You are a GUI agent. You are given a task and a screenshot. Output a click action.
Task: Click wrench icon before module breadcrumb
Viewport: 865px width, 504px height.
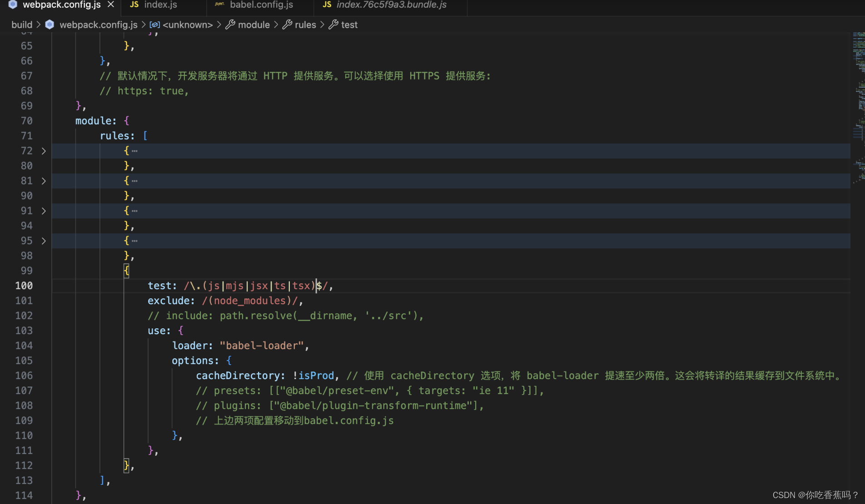[x=230, y=25]
